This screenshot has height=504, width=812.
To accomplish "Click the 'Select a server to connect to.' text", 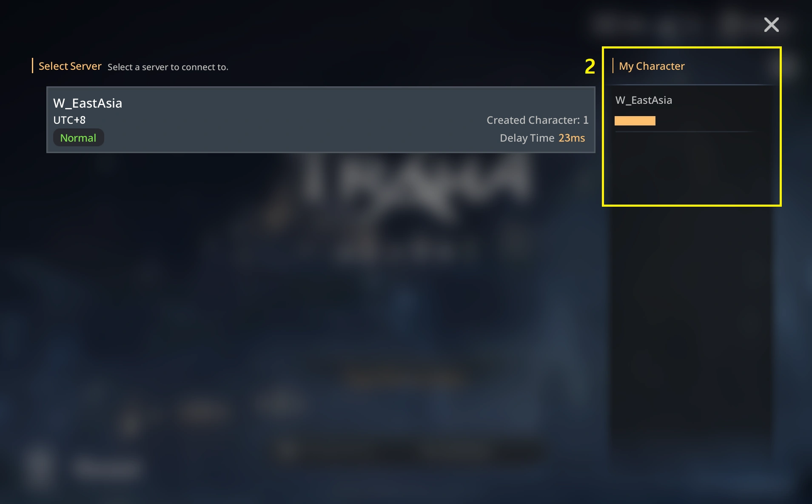I will (168, 67).
